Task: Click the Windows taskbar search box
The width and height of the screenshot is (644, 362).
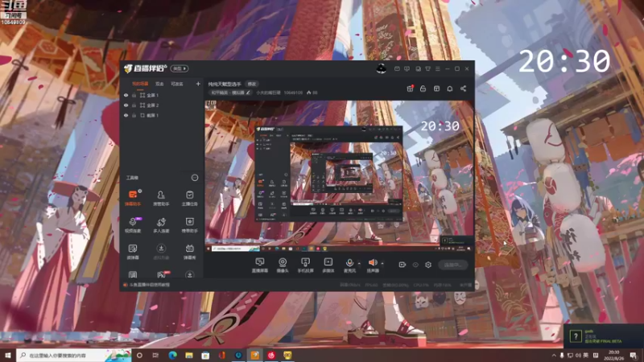Action: click(74, 355)
